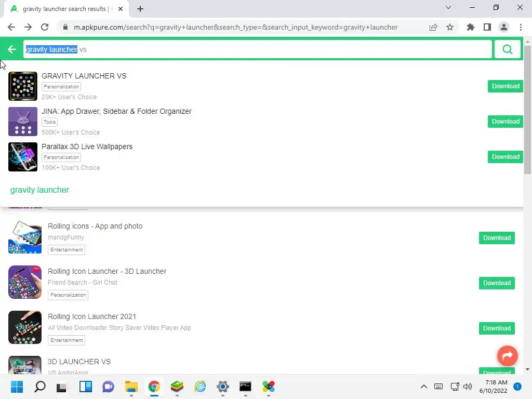Click Personalization tag under Parallax 3D
Screen dimensions: 532x399
61,157
